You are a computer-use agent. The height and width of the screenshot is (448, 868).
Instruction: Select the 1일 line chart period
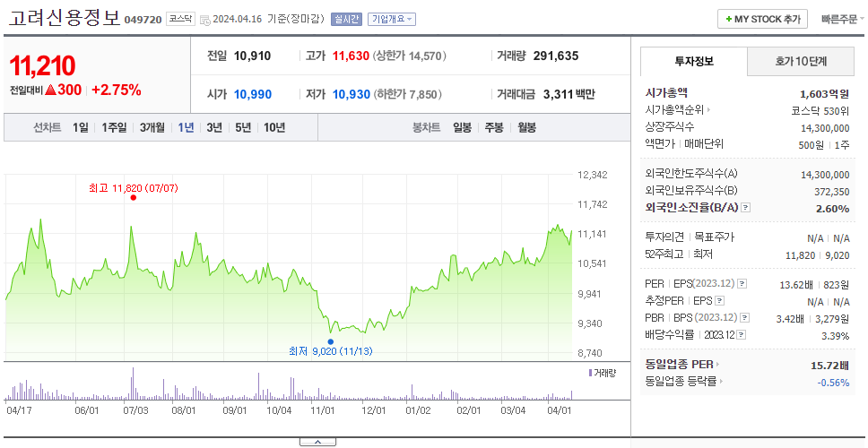point(81,128)
